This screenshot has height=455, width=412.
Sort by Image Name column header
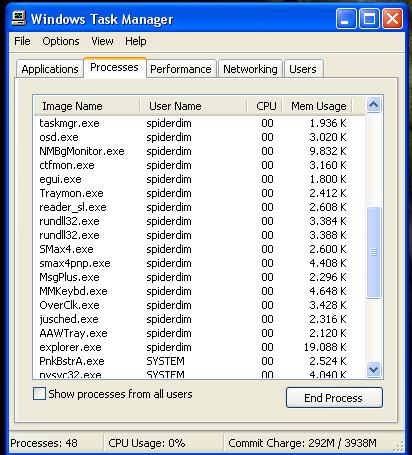[x=86, y=106]
